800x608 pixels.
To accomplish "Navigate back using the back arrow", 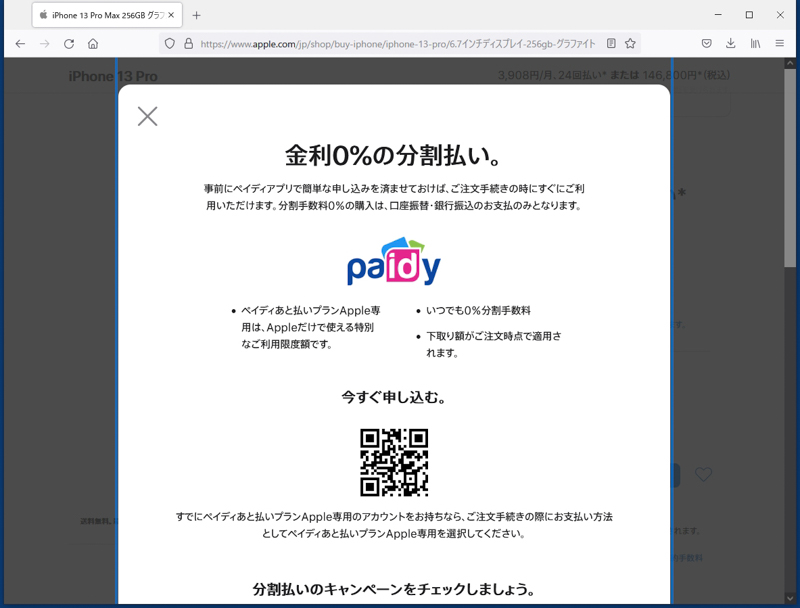I will point(20,44).
